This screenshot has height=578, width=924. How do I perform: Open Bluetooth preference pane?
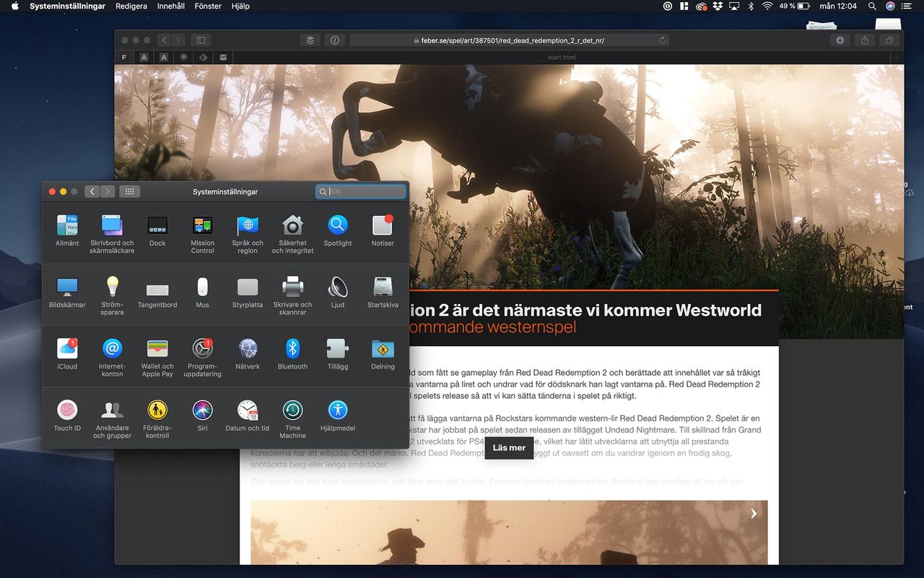(x=292, y=354)
